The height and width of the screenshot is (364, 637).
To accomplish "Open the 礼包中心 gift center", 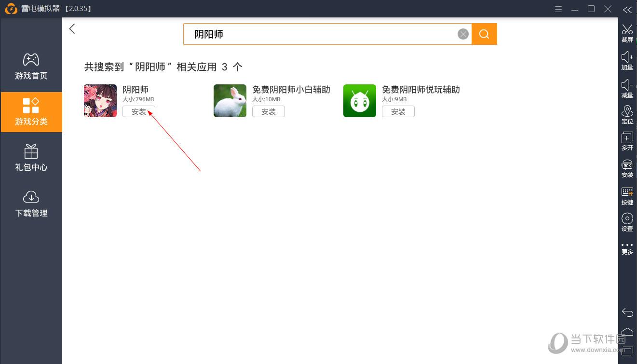I will 31,158.
